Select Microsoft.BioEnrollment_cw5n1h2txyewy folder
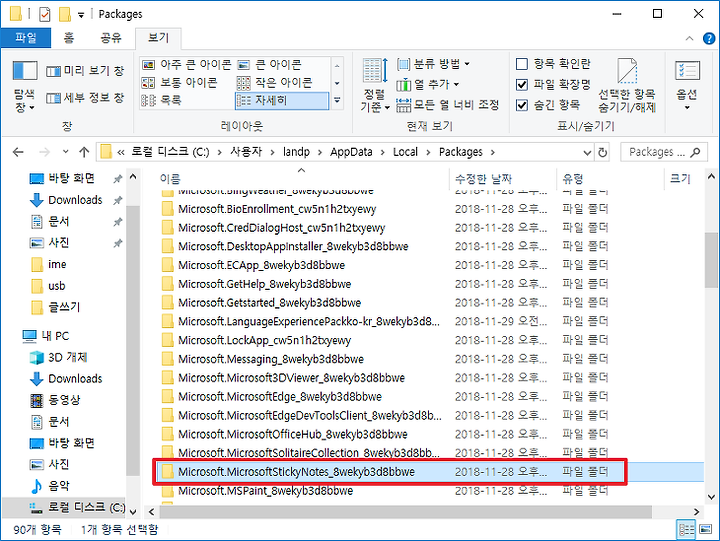720x541 pixels. (277, 209)
